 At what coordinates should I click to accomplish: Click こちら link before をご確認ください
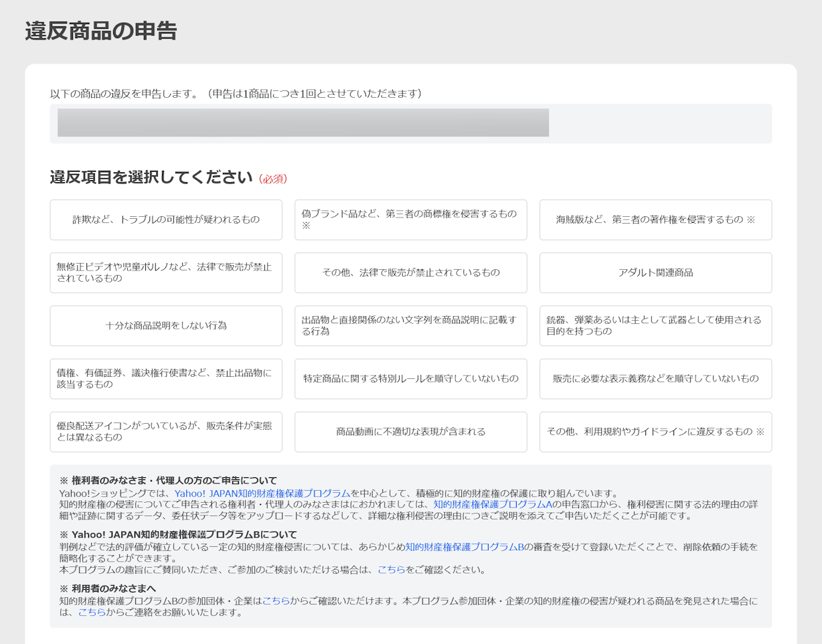point(392,570)
